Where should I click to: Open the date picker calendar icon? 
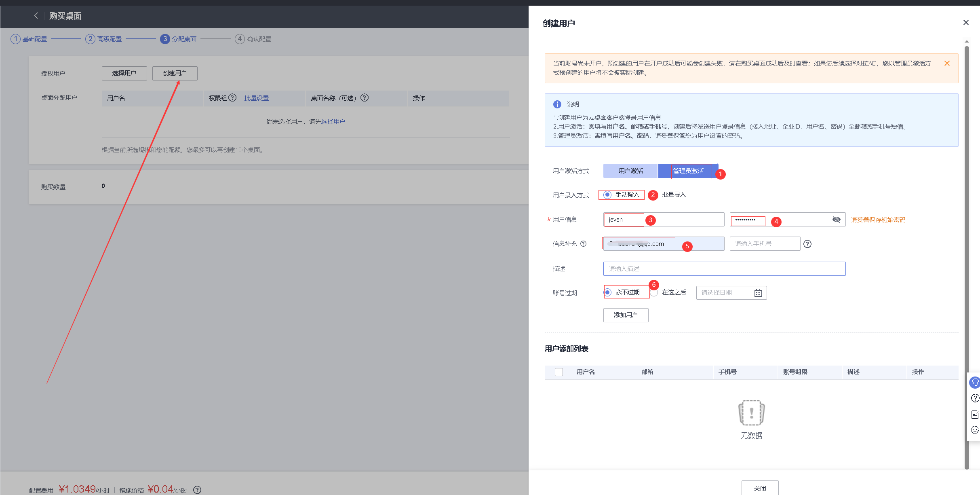pos(758,293)
